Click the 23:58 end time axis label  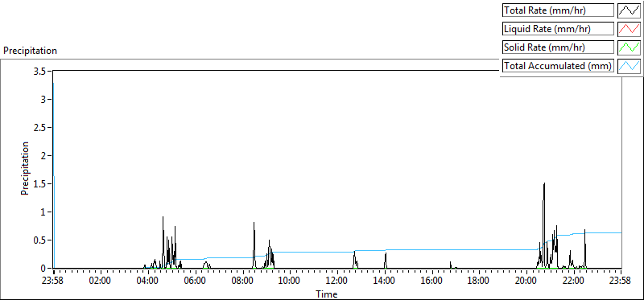(x=621, y=282)
